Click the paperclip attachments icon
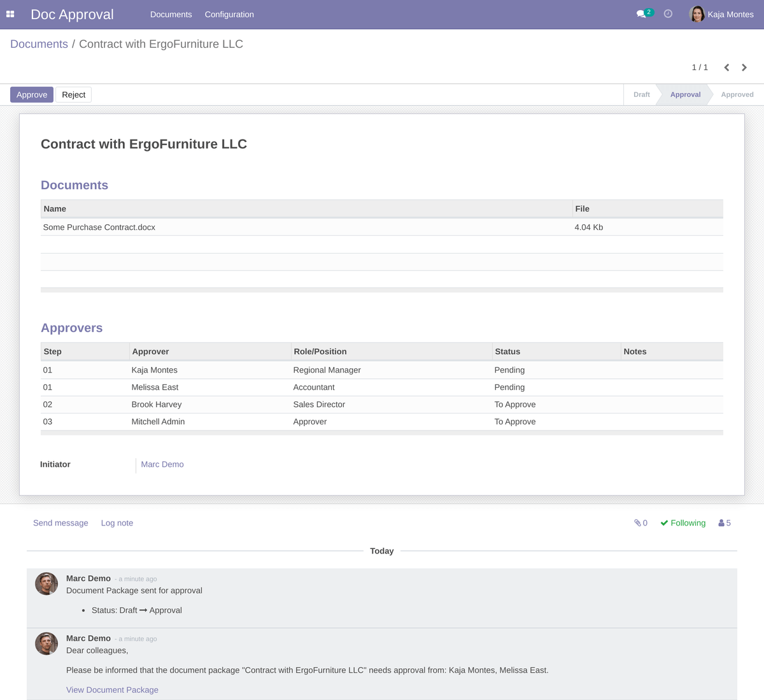Image resolution: width=764 pixels, height=700 pixels. (x=636, y=522)
